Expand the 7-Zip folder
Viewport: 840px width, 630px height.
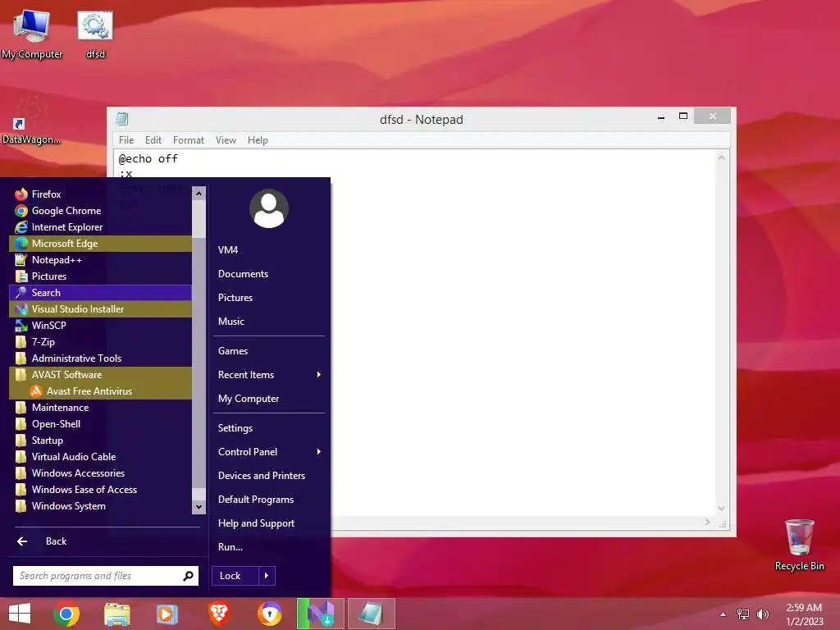pyautogui.click(x=100, y=342)
